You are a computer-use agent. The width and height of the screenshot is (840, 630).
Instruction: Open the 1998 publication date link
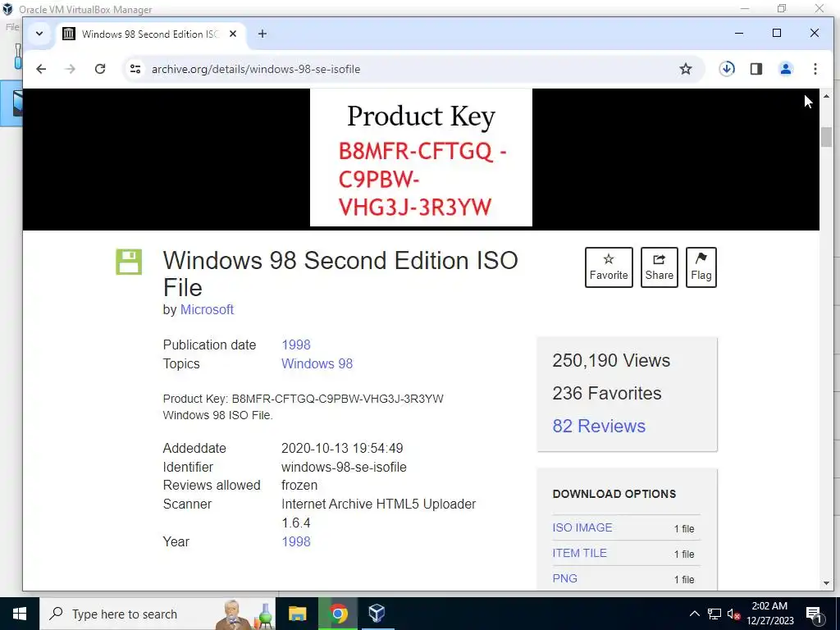pyautogui.click(x=295, y=345)
